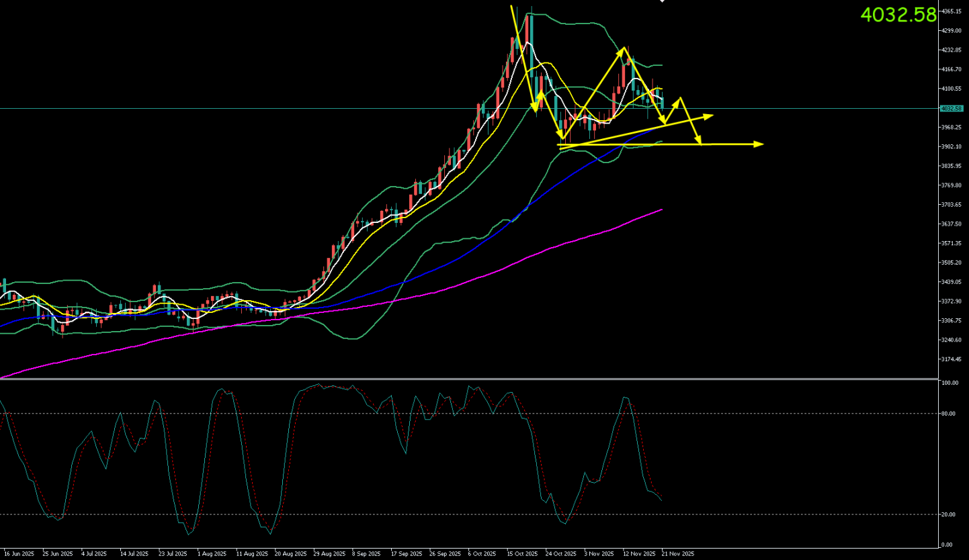Image resolution: width=969 pixels, height=560 pixels.
Task: Click the 100.00 label on oscillator scale
Action: (x=950, y=383)
